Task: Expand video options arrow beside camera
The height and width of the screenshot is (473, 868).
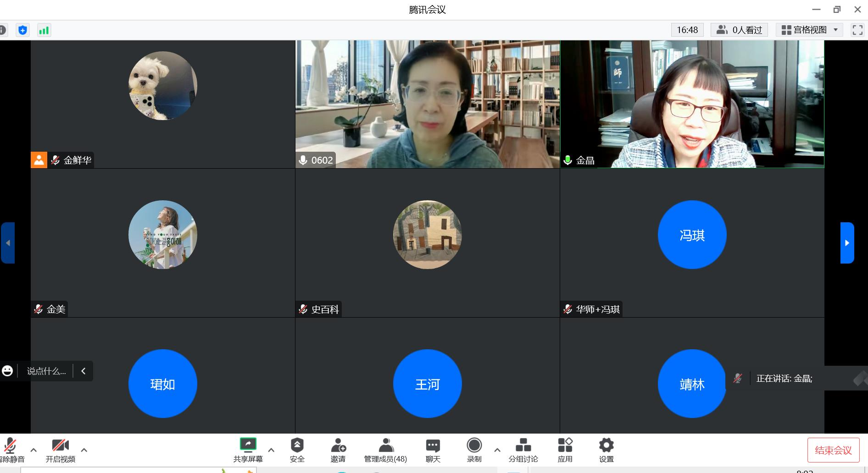Action: pos(84,450)
